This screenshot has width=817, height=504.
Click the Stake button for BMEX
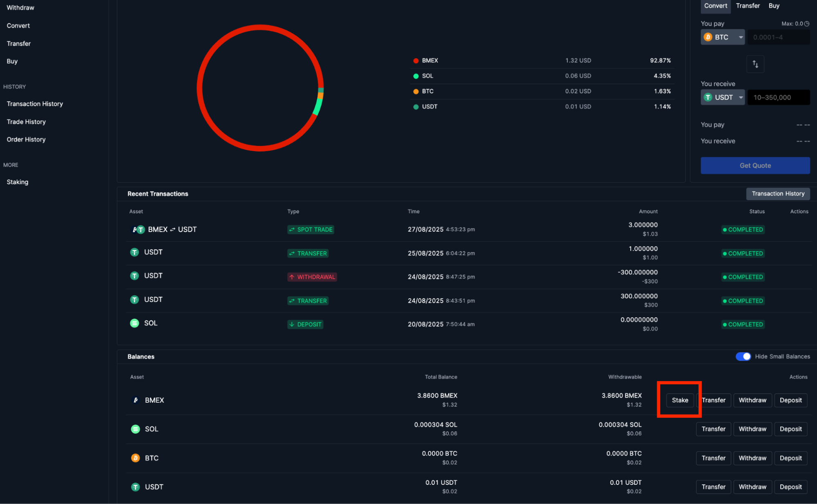click(x=680, y=400)
